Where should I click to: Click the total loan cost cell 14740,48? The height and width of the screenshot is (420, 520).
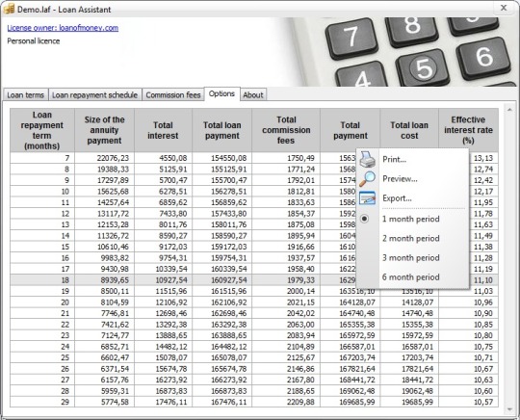click(409, 313)
